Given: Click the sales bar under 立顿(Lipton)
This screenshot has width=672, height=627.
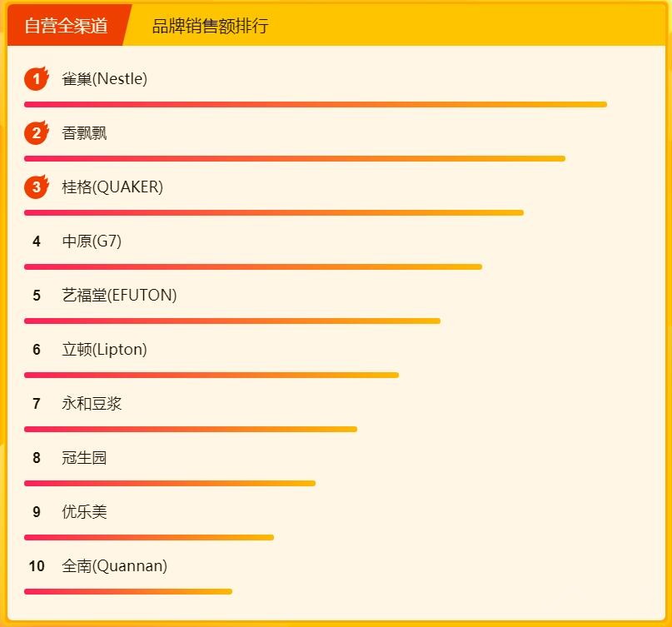Looking at the screenshot, I should click(x=212, y=375).
